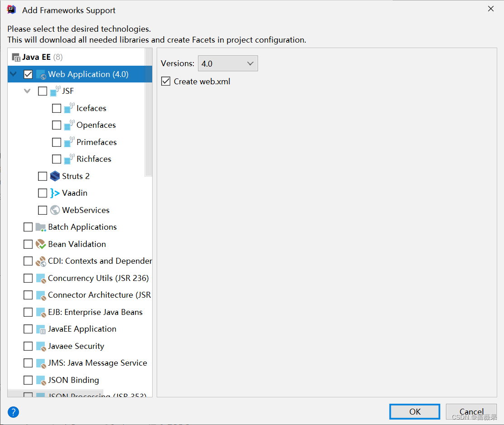Click the Batch Applications folder icon
This screenshot has height=425, width=504.
(41, 227)
